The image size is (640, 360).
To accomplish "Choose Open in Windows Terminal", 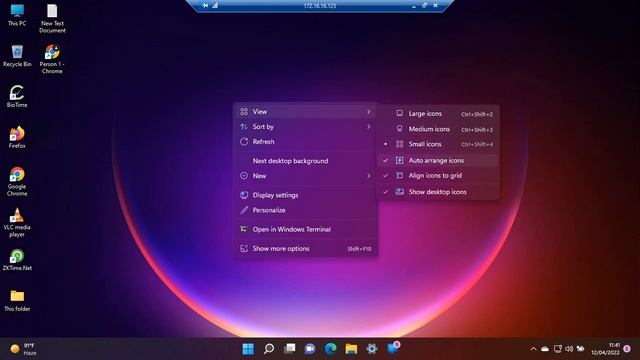I will (x=306, y=229).
